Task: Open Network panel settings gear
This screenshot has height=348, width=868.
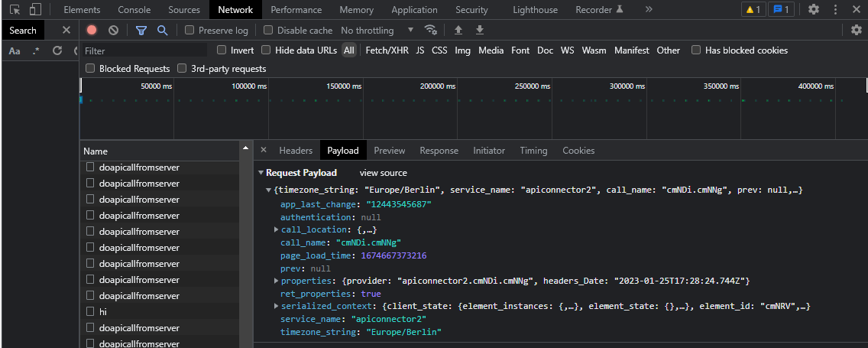Action: tap(857, 30)
